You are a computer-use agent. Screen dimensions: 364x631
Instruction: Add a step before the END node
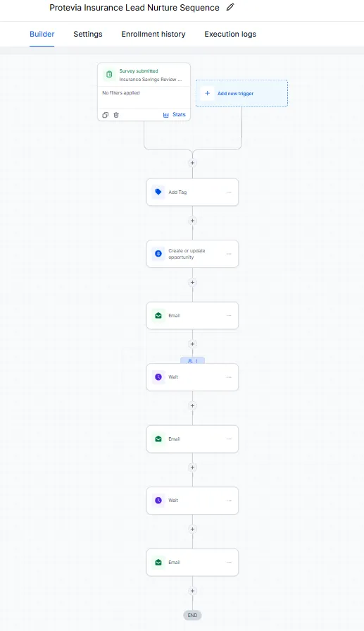(192, 591)
